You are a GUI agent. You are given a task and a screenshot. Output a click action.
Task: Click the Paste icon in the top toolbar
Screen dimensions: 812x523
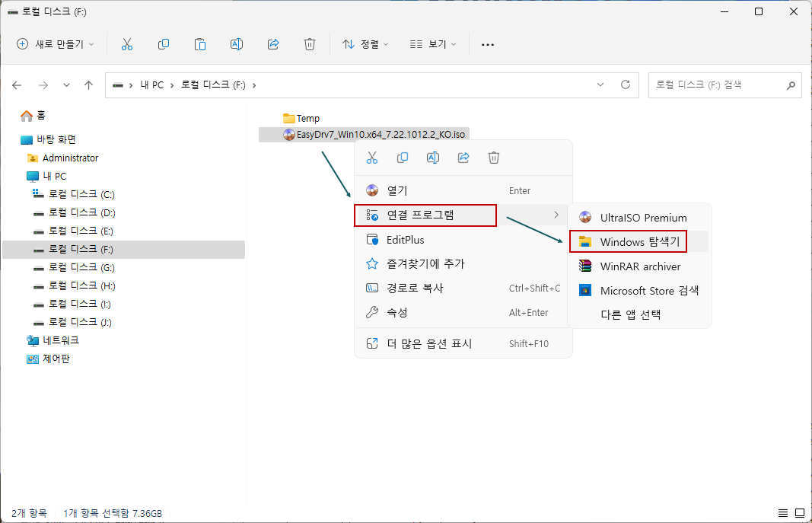point(200,44)
